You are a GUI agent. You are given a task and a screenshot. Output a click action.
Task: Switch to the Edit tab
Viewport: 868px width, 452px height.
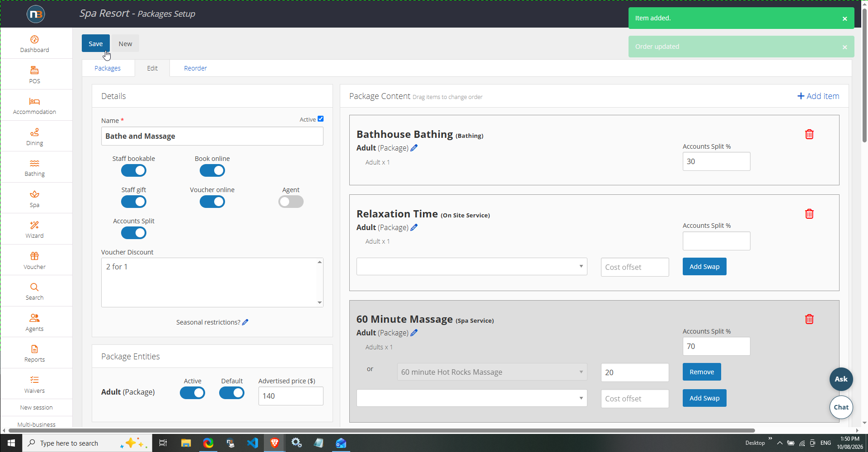coord(152,68)
